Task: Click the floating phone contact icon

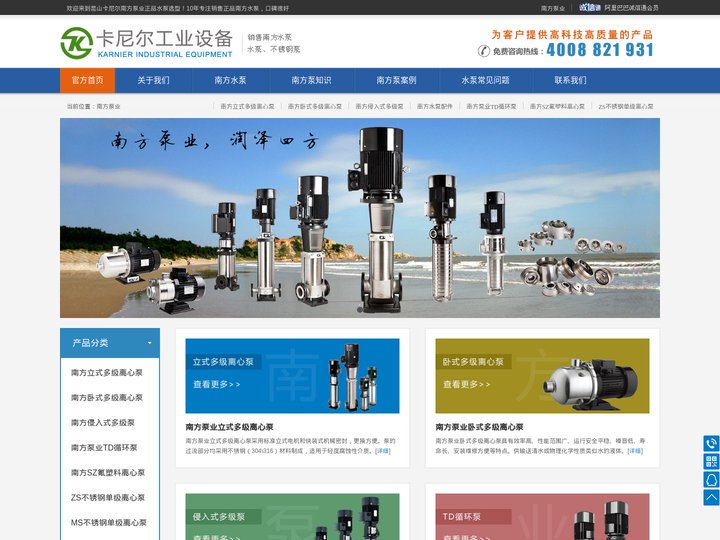Action: point(711,444)
